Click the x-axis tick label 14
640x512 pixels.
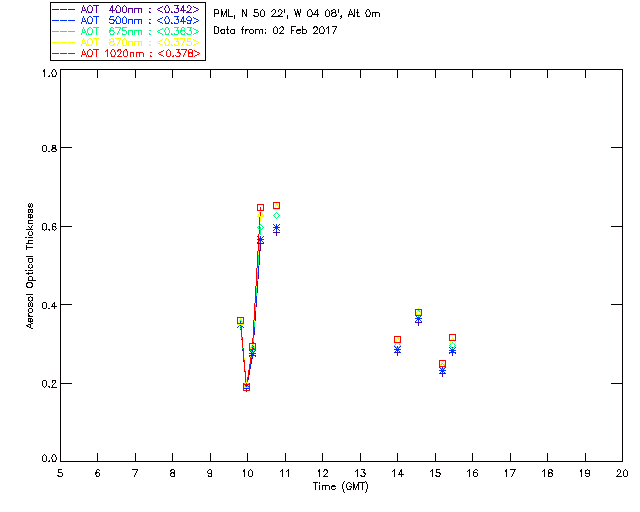pyautogui.click(x=398, y=473)
